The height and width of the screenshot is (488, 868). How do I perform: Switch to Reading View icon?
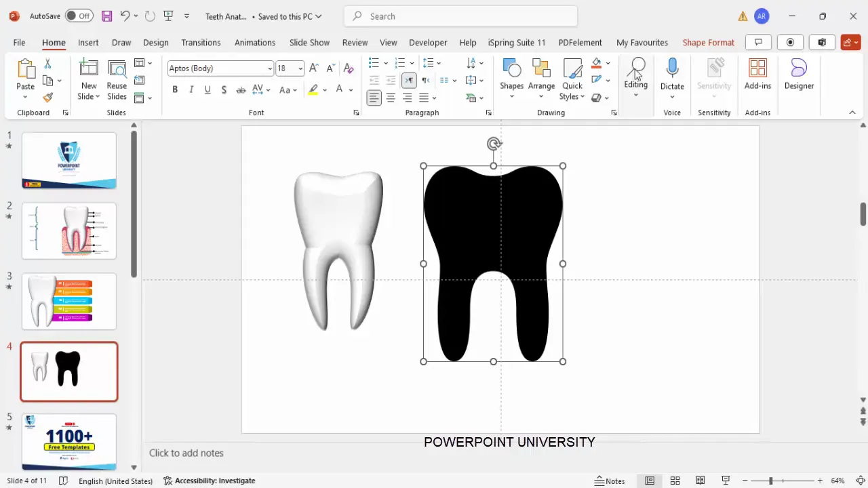coord(701,481)
